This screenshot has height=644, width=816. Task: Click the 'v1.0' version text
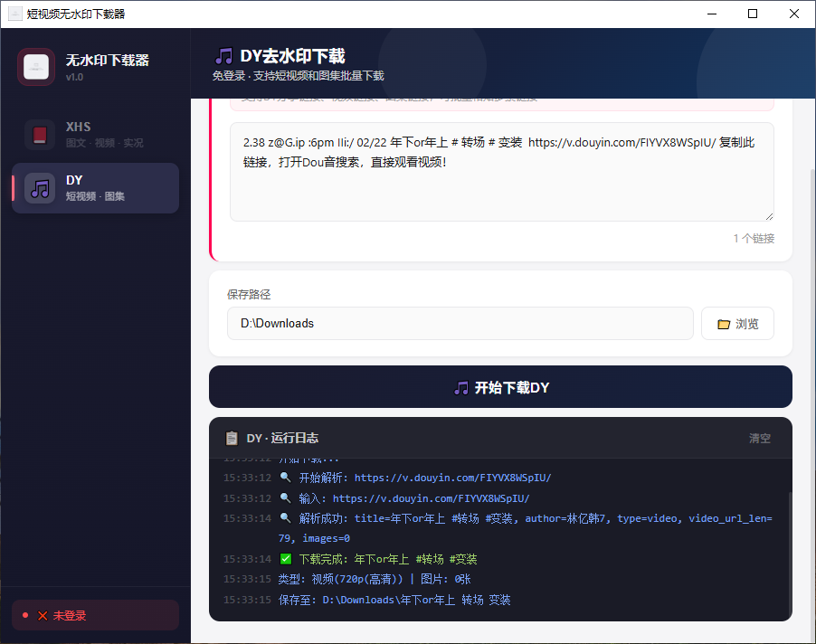click(74, 77)
